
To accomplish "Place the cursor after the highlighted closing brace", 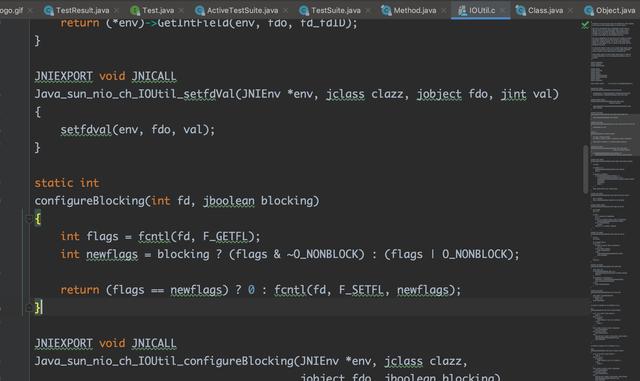I will click(42, 307).
